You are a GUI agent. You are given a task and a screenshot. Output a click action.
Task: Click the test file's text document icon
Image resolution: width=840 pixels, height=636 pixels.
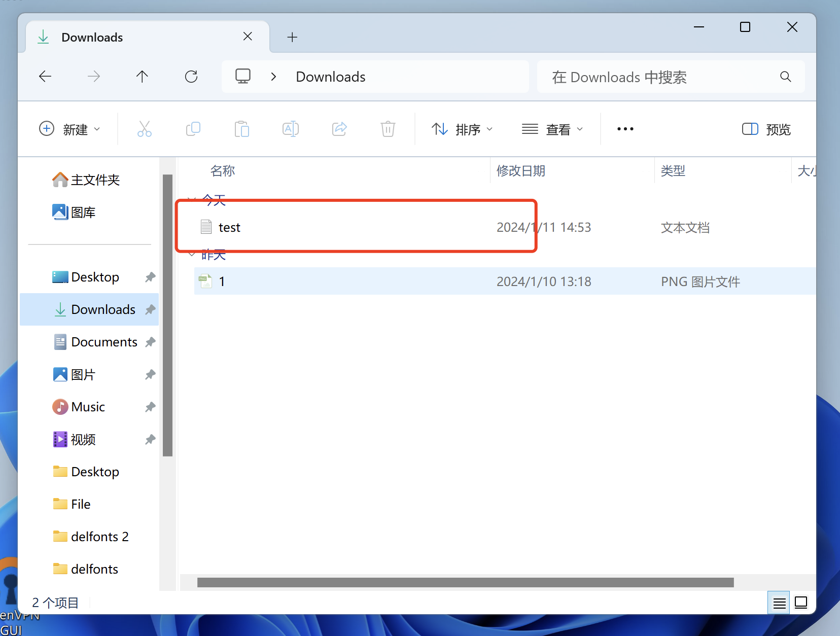coord(206,227)
